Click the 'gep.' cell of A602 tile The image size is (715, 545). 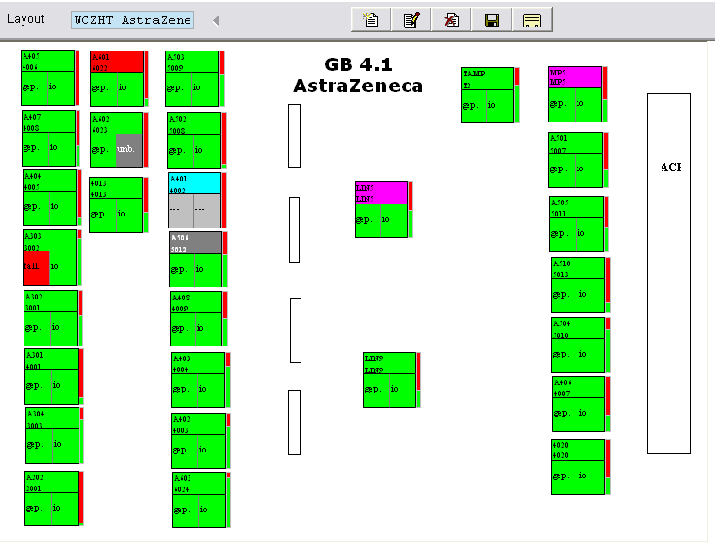coord(103,151)
